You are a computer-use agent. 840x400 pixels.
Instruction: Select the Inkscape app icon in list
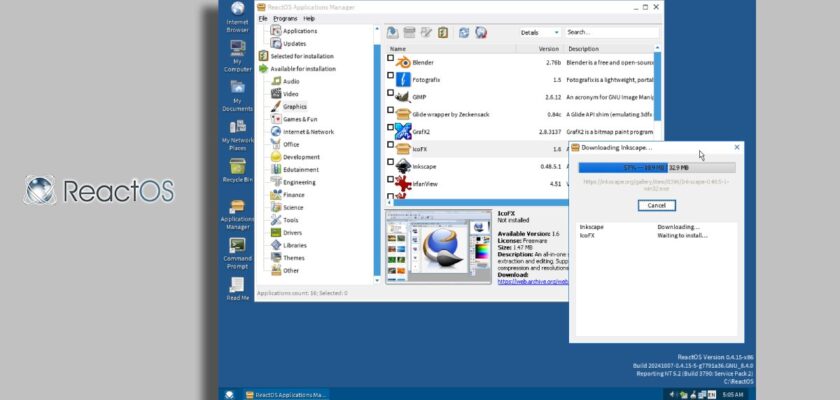(x=403, y=166)
